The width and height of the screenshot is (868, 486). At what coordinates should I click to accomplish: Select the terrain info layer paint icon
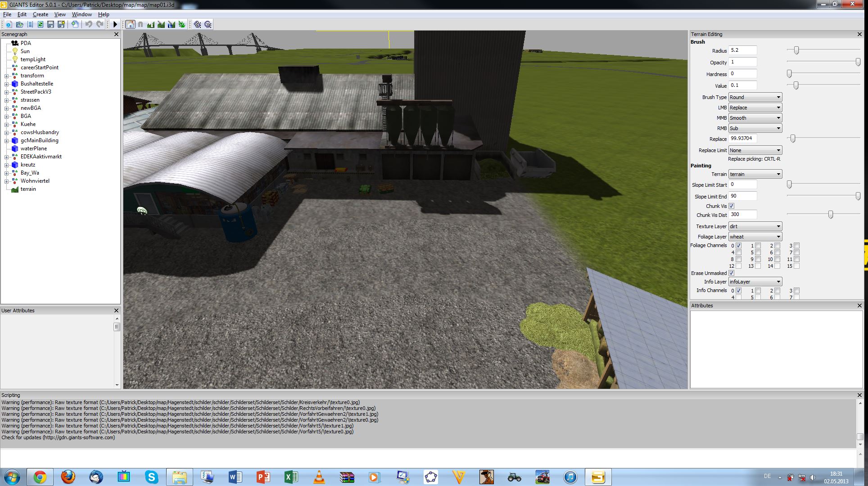click(172, 24)
